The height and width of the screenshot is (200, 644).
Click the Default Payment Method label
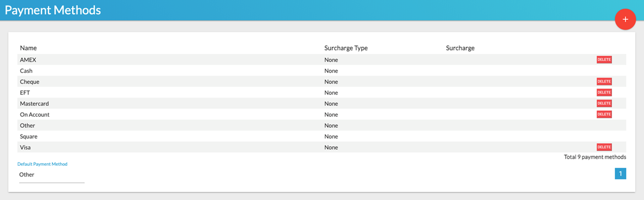tap(42, 164)
